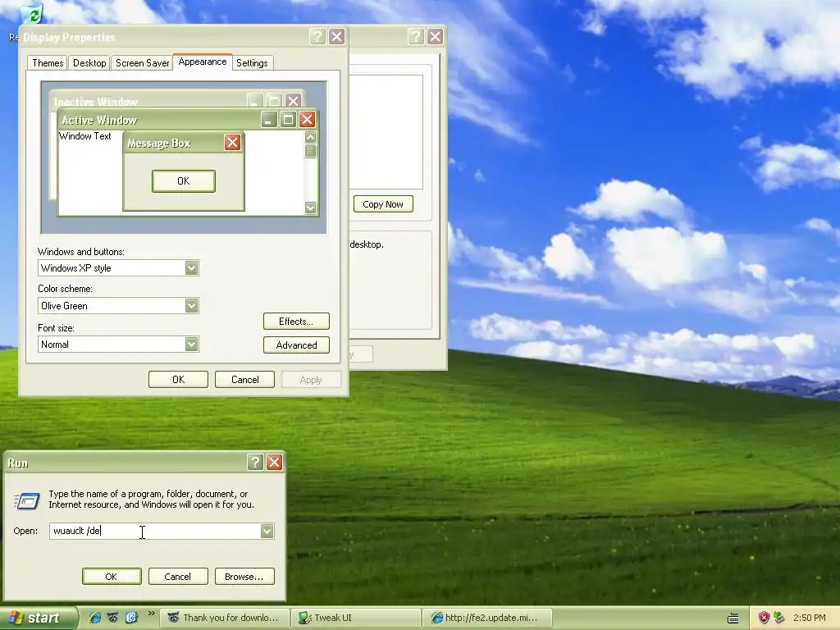The image size is (840, 630).
Task: Click the 2:50 PM clock
Action: point(809,618)
